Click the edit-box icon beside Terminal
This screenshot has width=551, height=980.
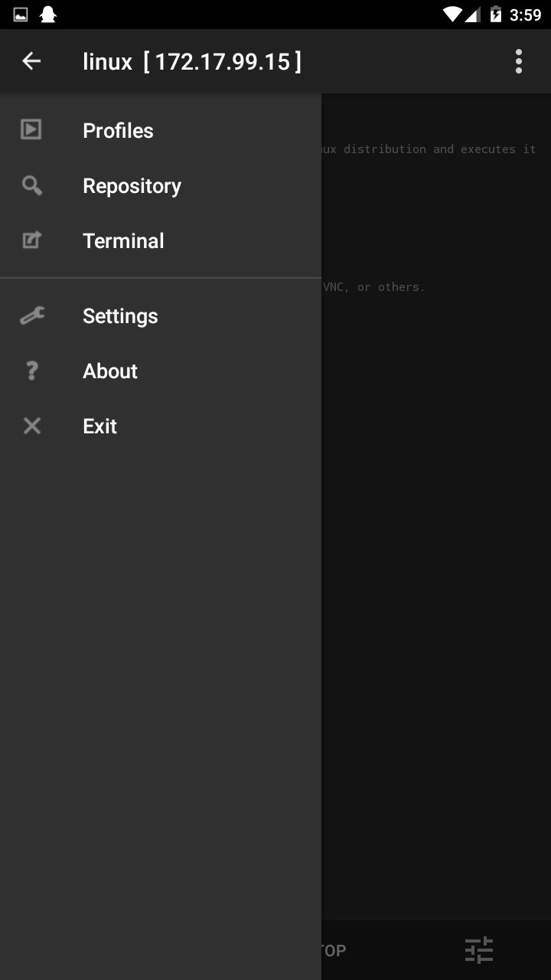click(31, 240)
